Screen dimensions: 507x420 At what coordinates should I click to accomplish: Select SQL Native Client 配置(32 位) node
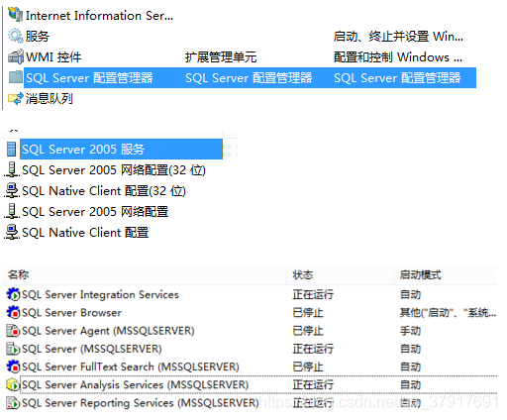point(104,191)
